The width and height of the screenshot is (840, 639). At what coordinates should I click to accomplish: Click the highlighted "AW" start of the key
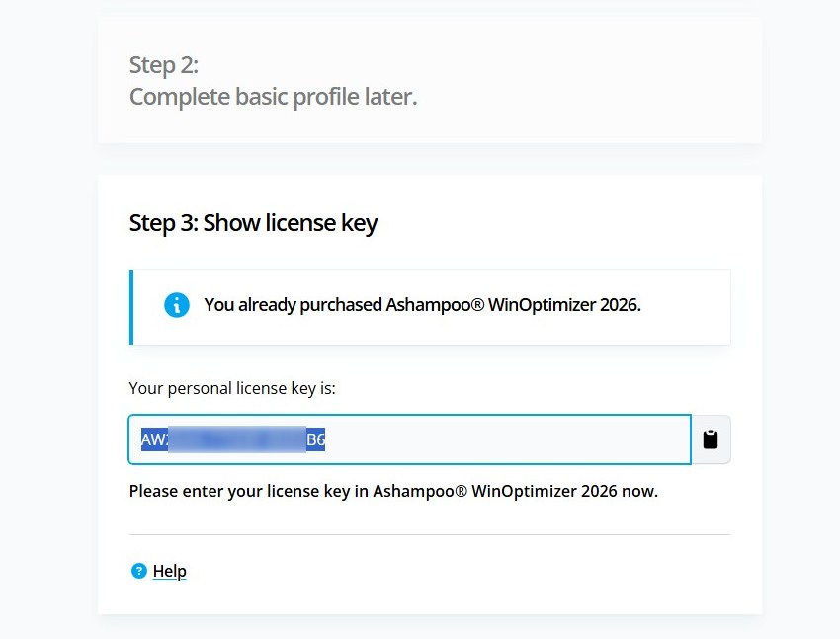pyautogui.click(x=154, y=439)
